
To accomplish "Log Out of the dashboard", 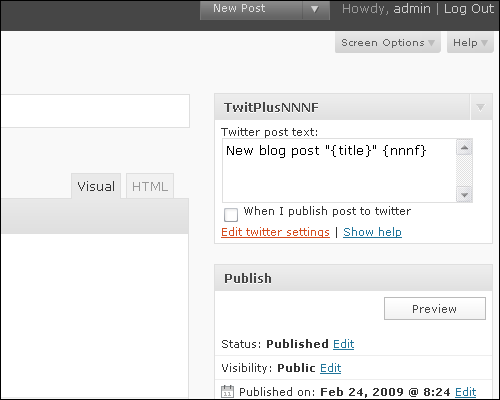I will (469, 9).
